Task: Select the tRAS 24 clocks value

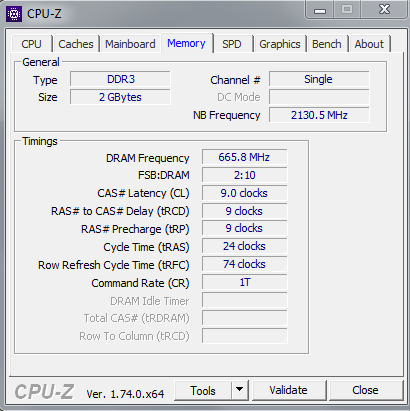Action: click(x=244, y=246)
